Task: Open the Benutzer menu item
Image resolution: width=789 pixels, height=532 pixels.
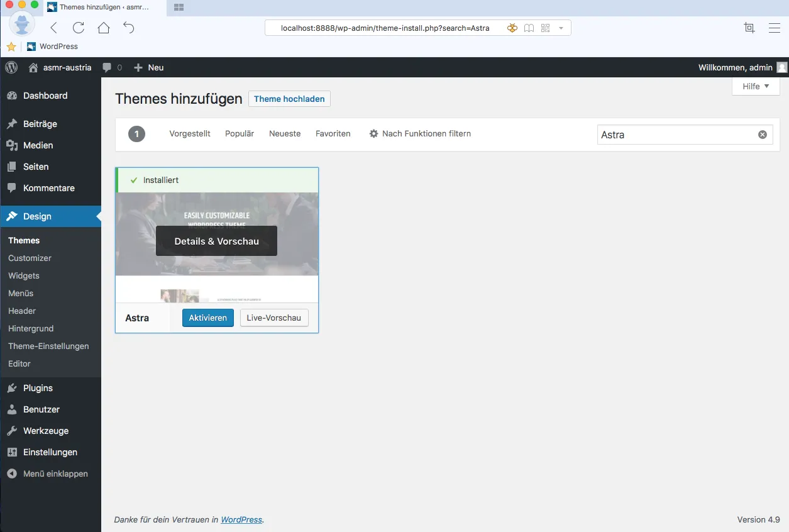Action: coord(50,409)
